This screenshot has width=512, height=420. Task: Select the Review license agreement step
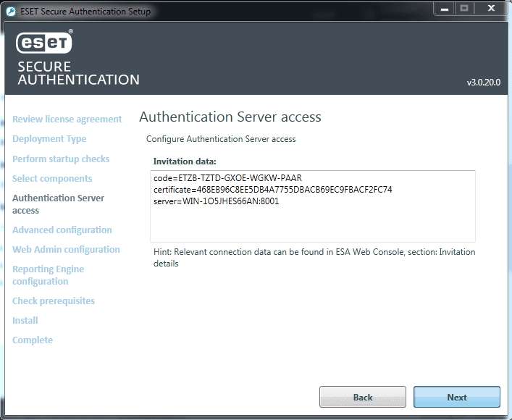pyautogui.click(x=67, y=119)
